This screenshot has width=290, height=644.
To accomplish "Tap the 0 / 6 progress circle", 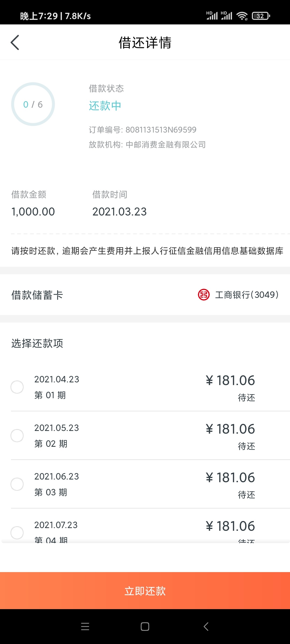I will point(33,104).
